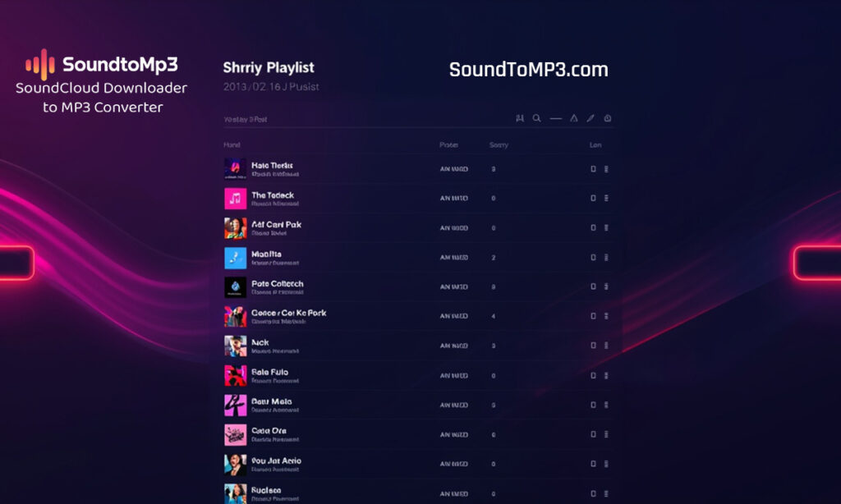Click the bookmark icon left of search
The image size is (841, 504).
519,118
